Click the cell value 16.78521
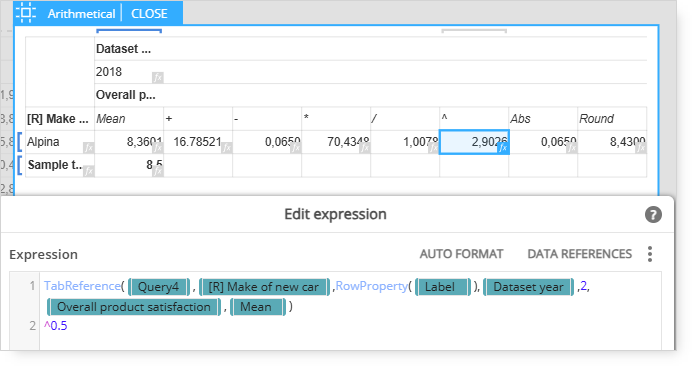The width and height of the screenshot is (692, 366). point(198,142)
